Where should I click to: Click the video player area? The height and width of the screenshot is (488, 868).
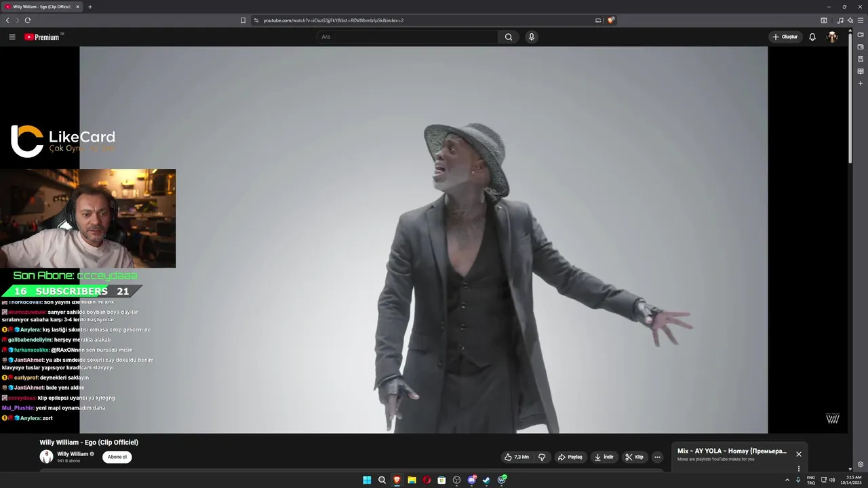pos(424,240)
